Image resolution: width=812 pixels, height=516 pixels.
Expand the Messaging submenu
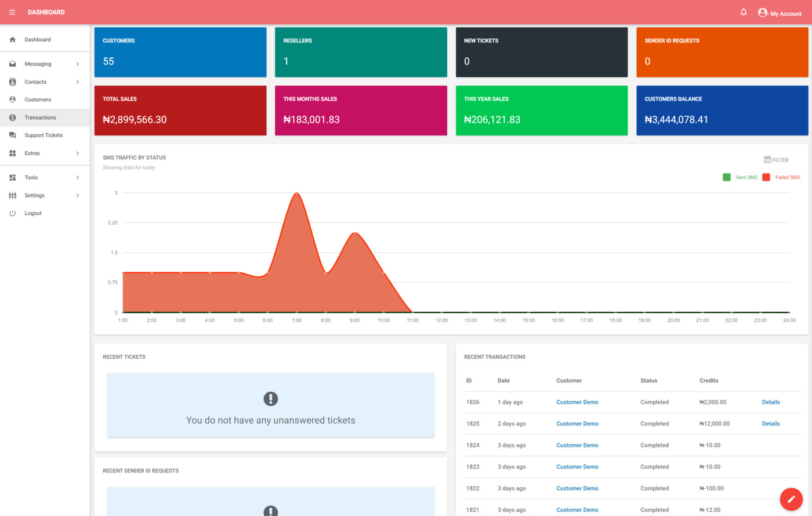(78, 64)
